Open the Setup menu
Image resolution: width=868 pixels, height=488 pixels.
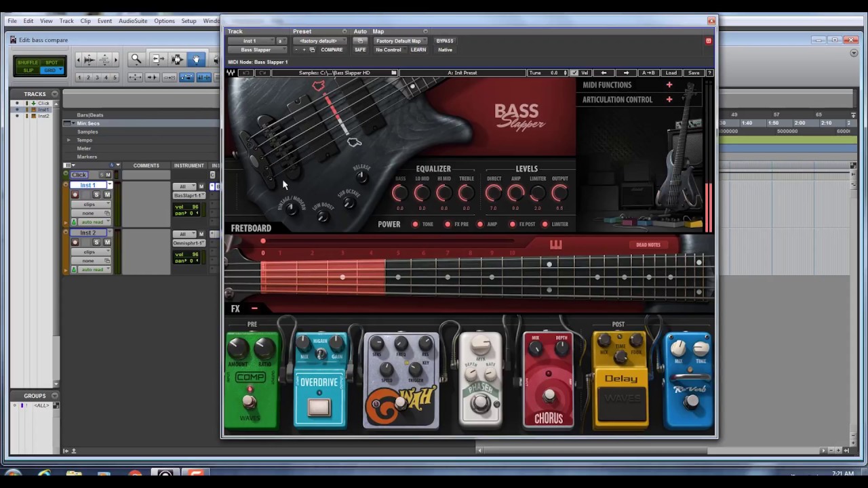point(189,21)
